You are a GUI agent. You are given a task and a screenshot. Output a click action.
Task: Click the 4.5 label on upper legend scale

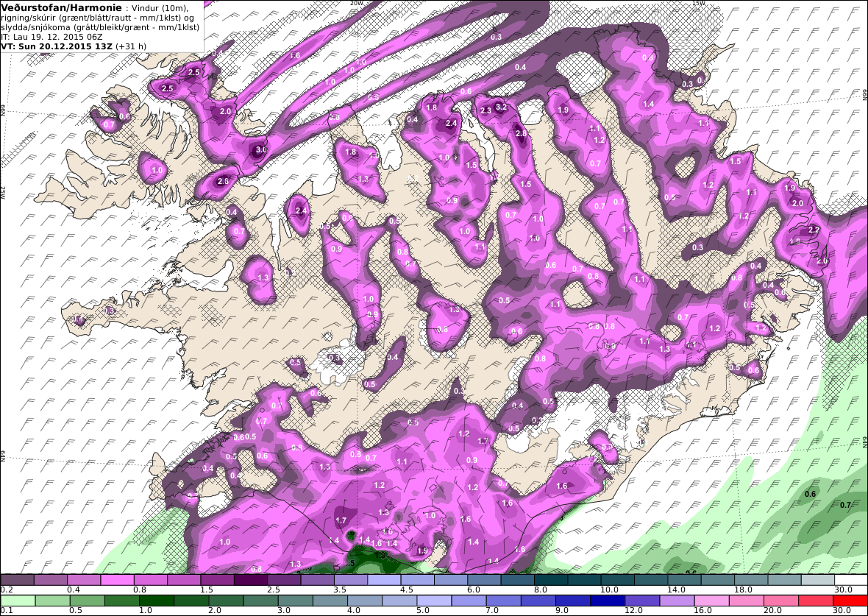click(x=407, y=590)
